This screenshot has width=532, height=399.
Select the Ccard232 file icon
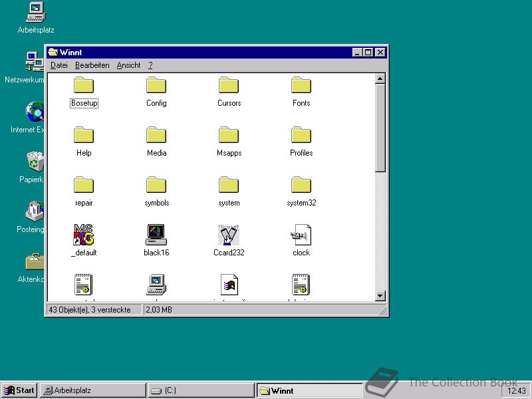(229, 235)
